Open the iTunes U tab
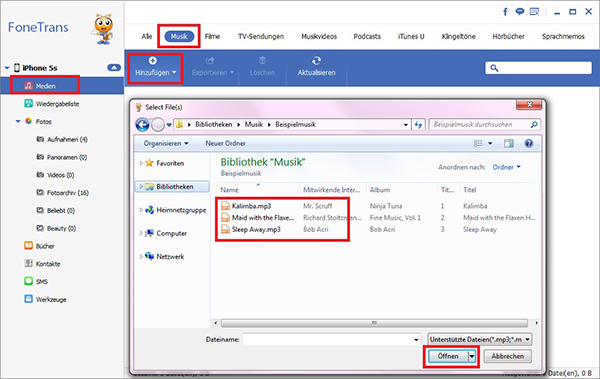The image size is (600, 379). point(411,36)
